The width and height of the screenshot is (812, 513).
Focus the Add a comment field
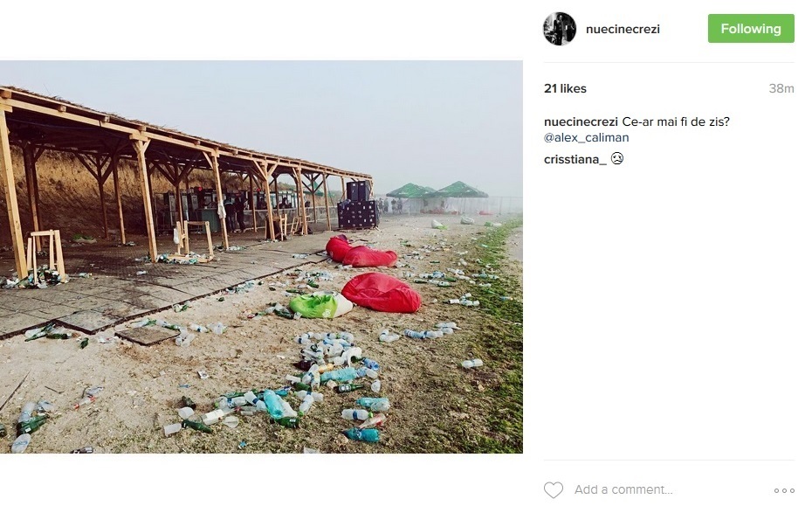tap(664, 490)
